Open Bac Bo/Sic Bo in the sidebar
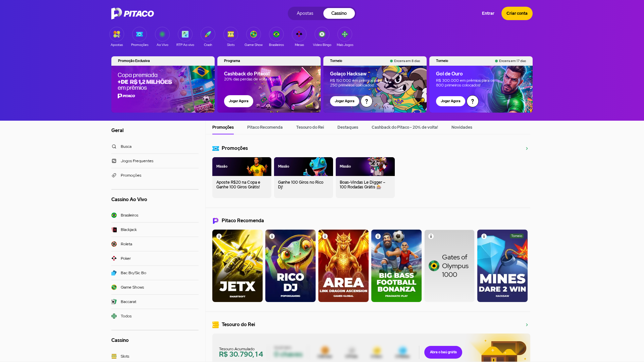 pyautogui.click(x=155, y=273)
